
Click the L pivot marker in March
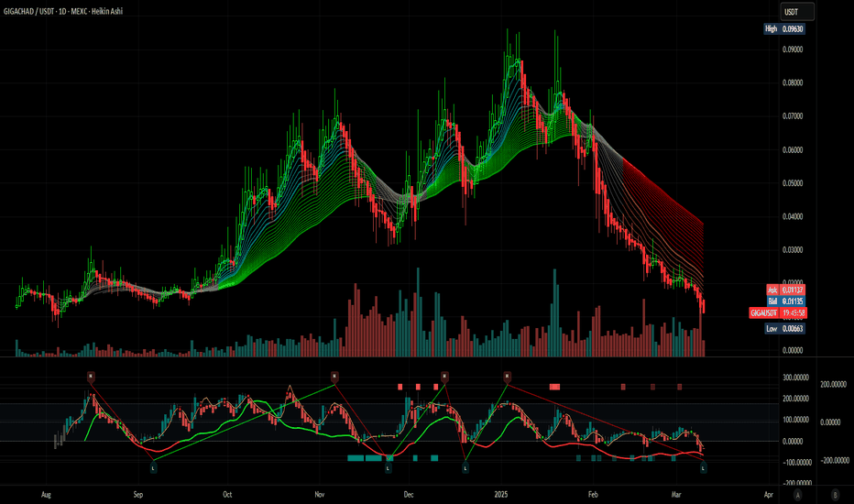pos(703,467)
